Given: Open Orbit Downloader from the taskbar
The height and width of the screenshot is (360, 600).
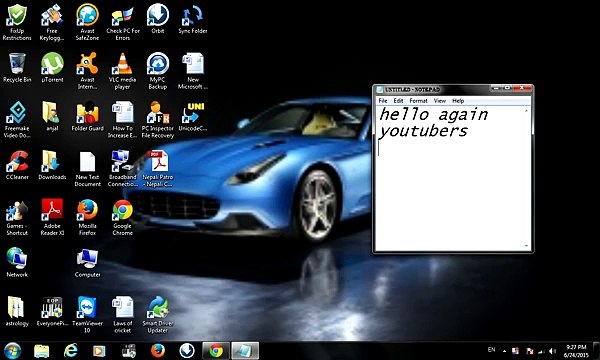Looking at the screenshot, I should (x=187, y=351).
